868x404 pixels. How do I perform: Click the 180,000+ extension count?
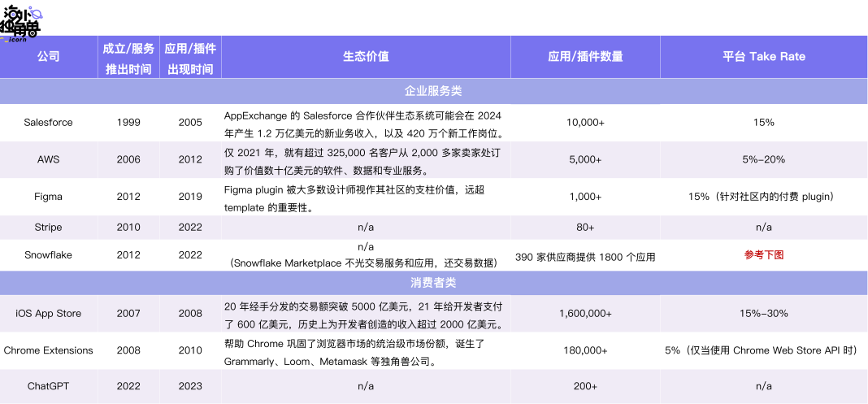(585, 350)
